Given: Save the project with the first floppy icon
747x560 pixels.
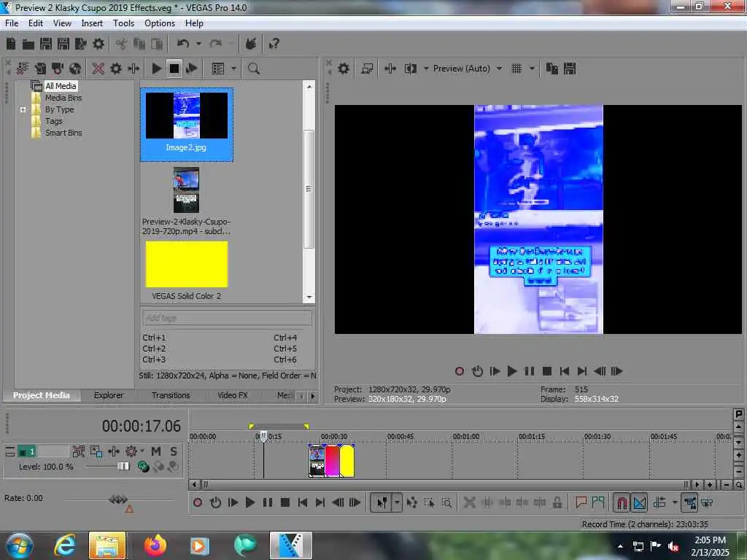Looking at the screenshot, I should (46, 44).
